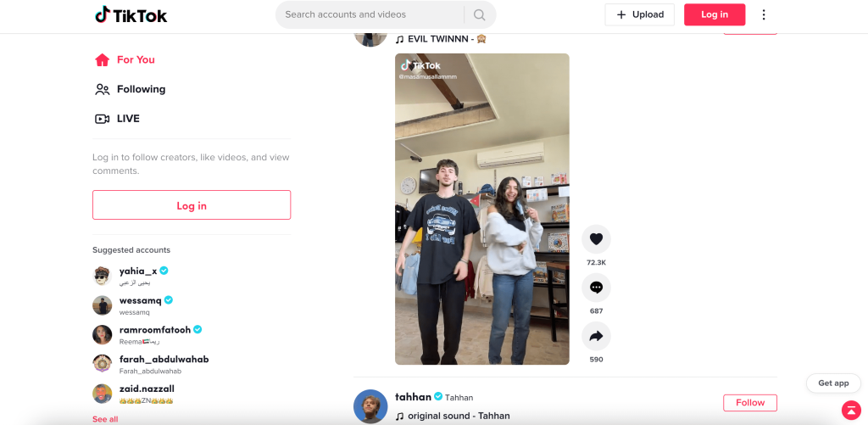
Task: Click wessamq profile avatar
Action: coord(102,305)
